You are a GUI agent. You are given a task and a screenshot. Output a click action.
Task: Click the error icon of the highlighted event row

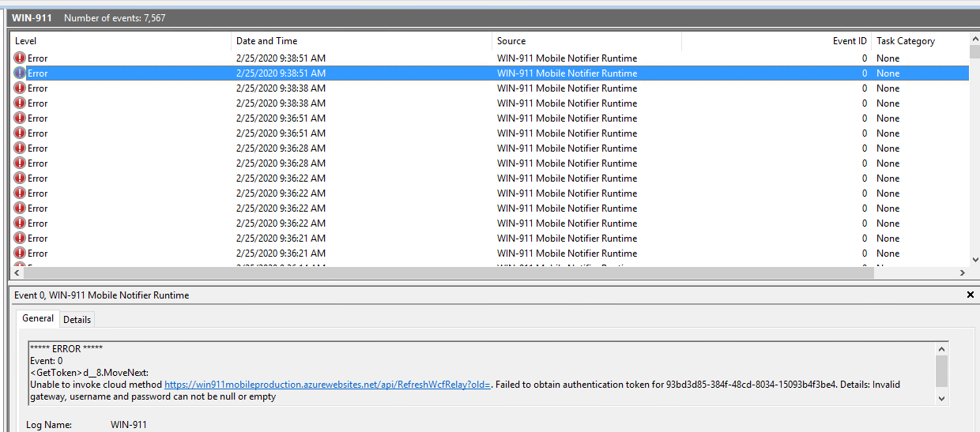click(x=20, y=73)
